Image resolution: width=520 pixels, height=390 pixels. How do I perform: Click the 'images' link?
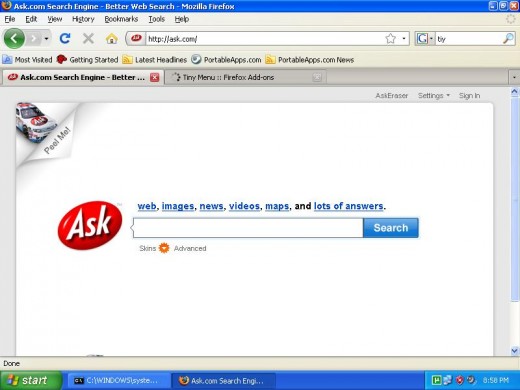[x=178, y=206]
